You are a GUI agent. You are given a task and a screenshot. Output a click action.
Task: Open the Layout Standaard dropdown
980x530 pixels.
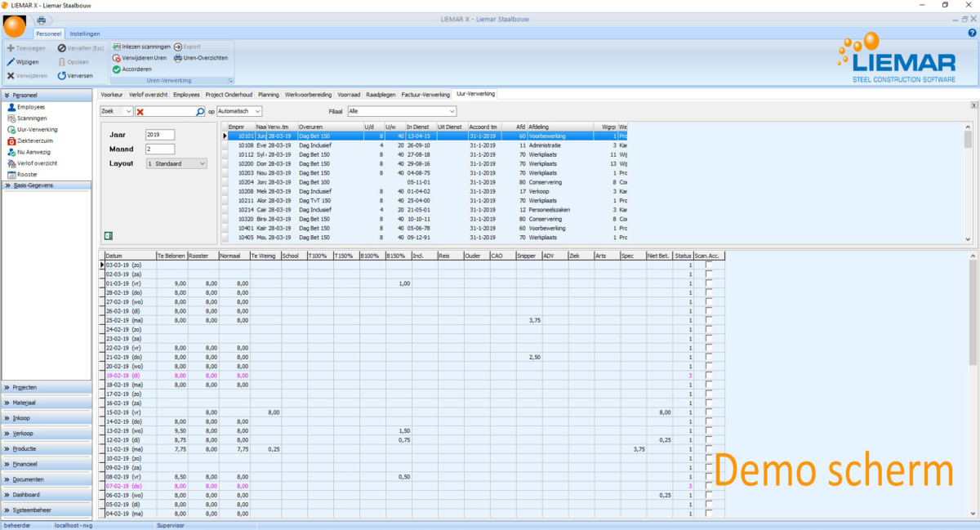point(202,163)
